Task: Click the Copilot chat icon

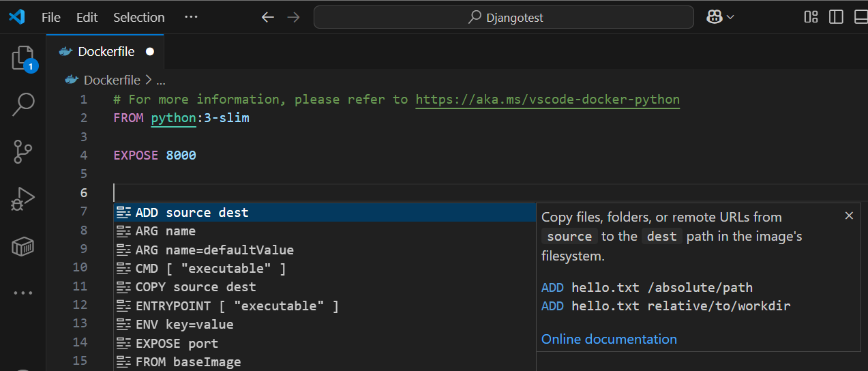Action: pos(714,17)
